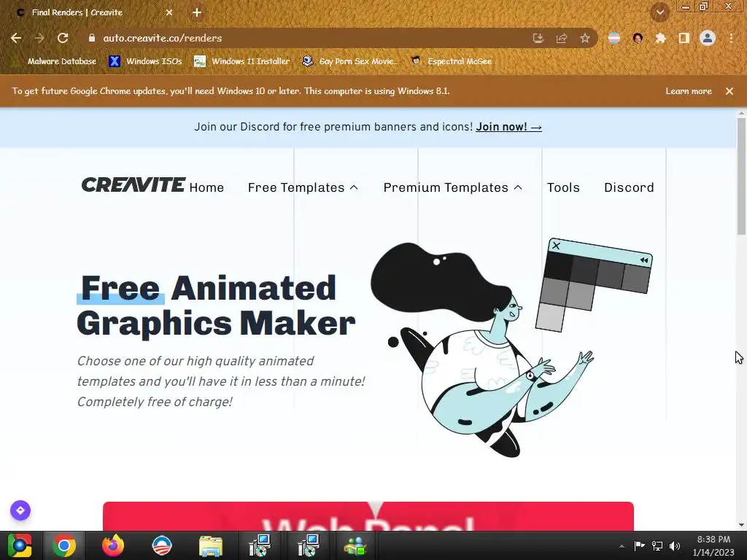The width and height of the screenshot is (747, 560).
Task: Launch Firefox from the taskbar
Action: click(x=113, y=545)
